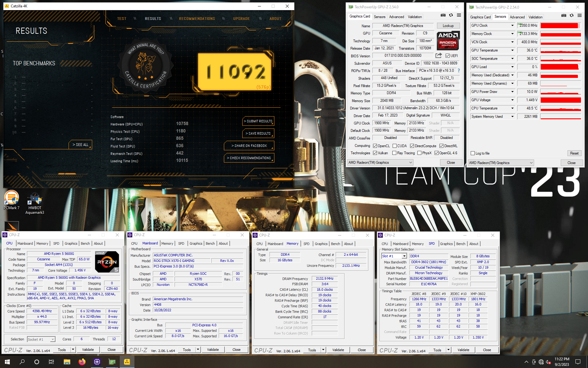Click the camera icon in GPU-Z Sensors window
This screenshot has height=368, width=588.
[x=564, y=16]
